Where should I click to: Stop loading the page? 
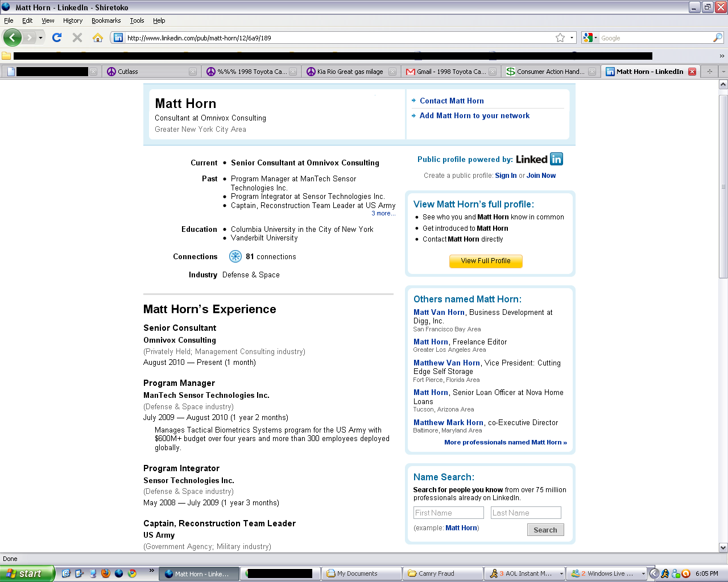[77, 38]
